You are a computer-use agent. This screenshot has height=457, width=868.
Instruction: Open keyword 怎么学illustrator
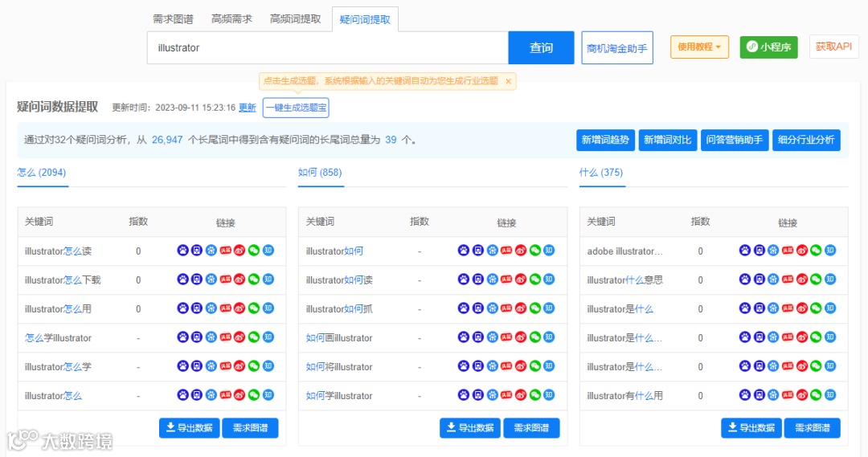(58, 338)
